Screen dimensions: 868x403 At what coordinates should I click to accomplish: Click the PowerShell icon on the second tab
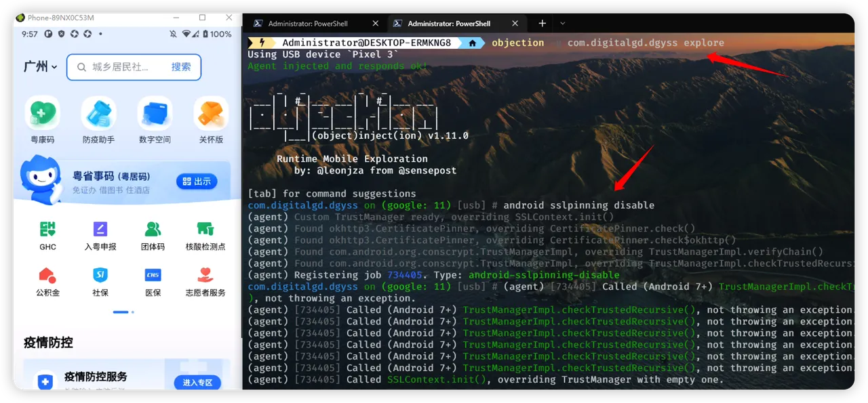pyautogui.click(x=397, y=24)
